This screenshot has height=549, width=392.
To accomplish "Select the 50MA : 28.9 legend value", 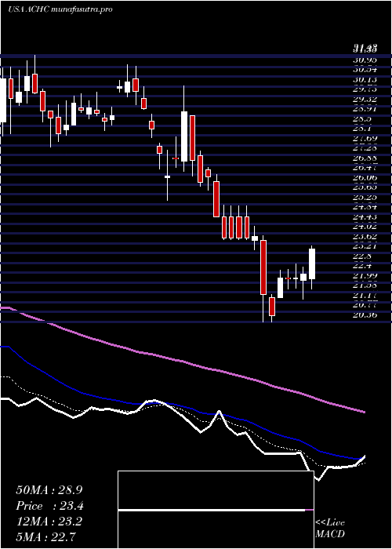I will [x=49, y=490].
